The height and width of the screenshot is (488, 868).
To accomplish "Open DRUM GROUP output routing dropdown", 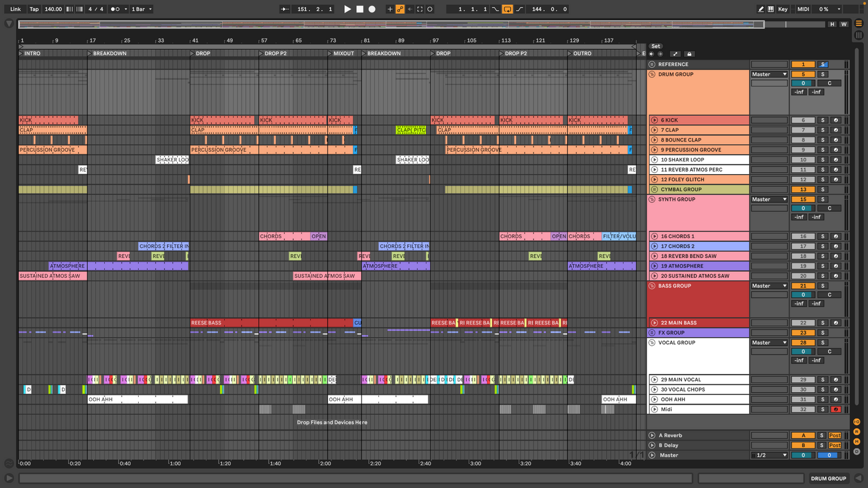I will pos(769,74).
